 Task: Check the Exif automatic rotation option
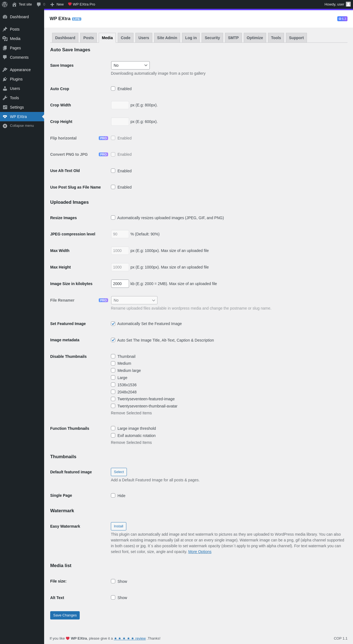tap(113, 435)
